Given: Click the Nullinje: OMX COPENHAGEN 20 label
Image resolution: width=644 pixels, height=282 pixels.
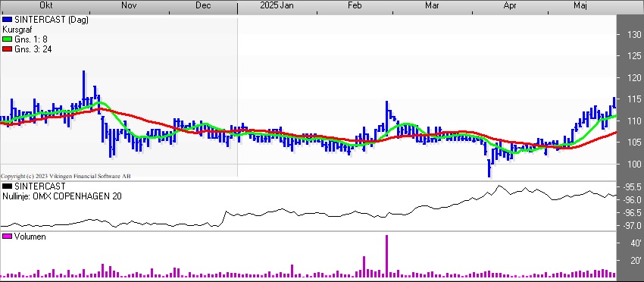Looking at the screenshot, I should pos(61,196).
